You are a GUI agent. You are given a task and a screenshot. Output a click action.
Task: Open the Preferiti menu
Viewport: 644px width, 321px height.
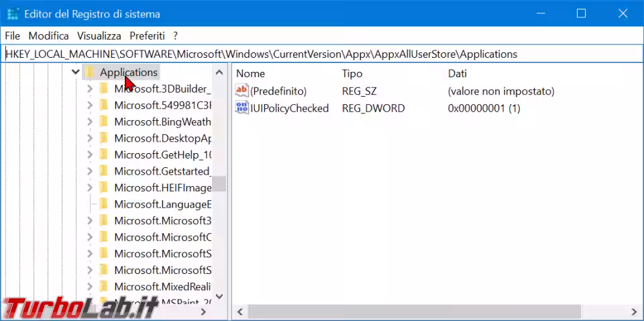147,36
